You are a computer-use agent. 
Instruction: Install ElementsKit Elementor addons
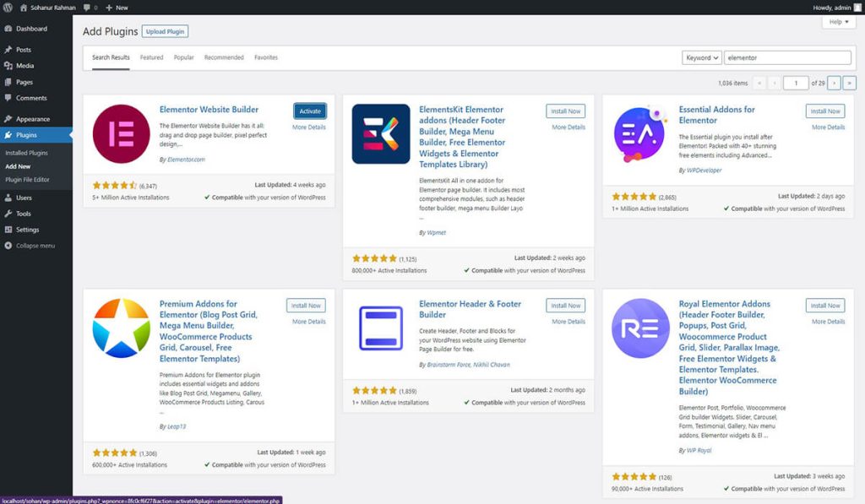(565, 111)
